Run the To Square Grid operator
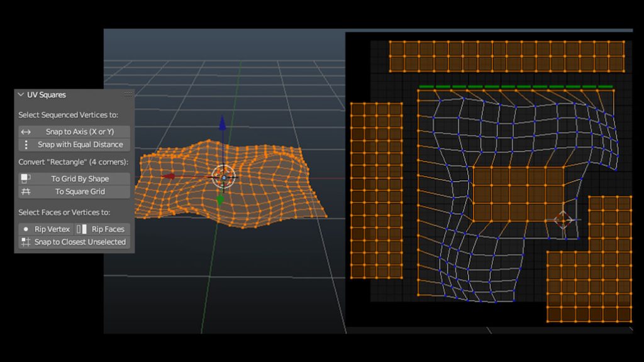644x362 pixels. tap(74, 192)
